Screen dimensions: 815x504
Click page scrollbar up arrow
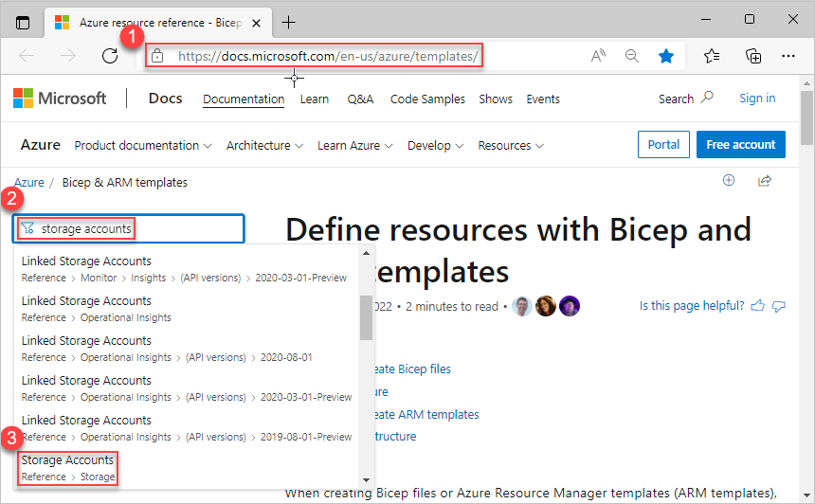pos(806,83)
